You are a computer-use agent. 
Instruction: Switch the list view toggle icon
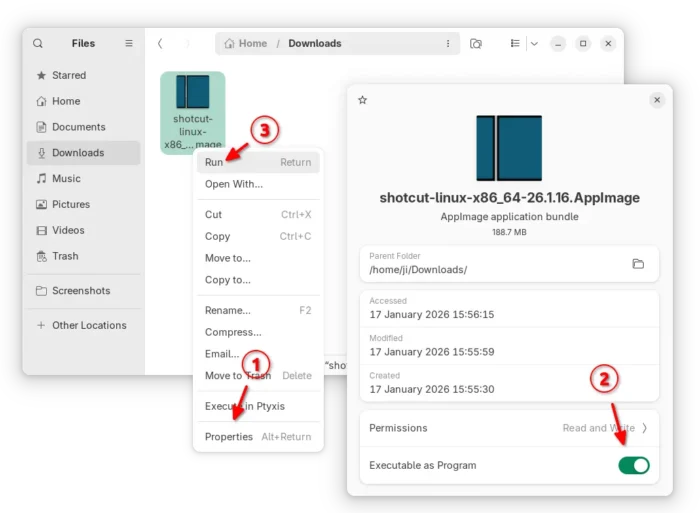tap(515, 44)
